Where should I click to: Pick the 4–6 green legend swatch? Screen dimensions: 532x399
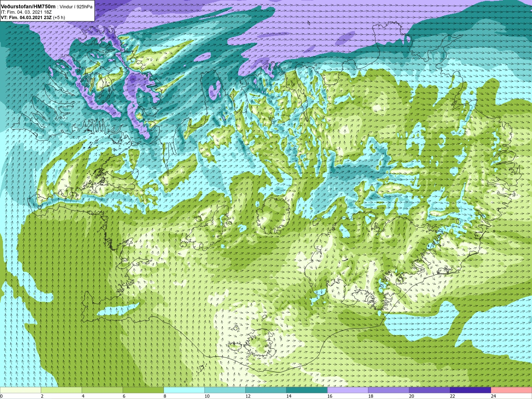[x=102, y=390]
